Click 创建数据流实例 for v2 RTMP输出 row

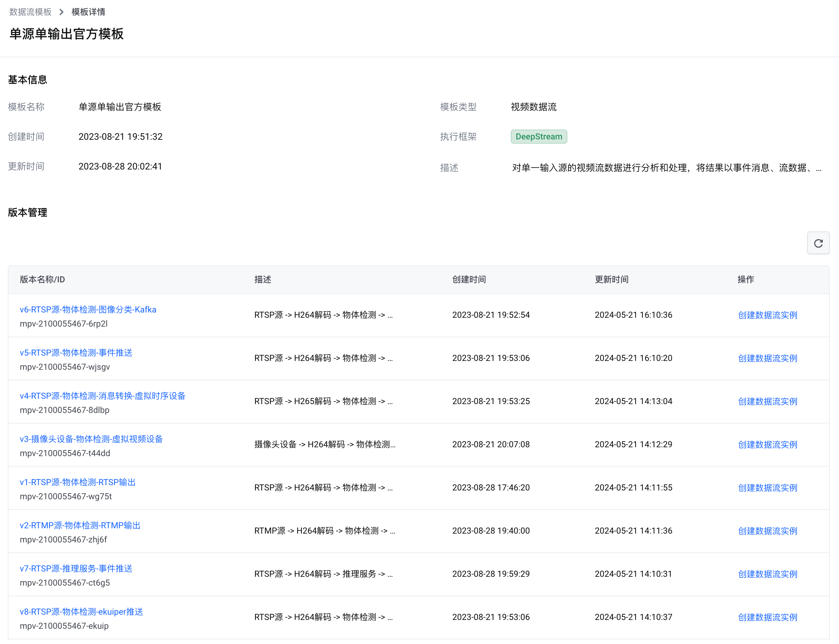(x=767, y=531)
